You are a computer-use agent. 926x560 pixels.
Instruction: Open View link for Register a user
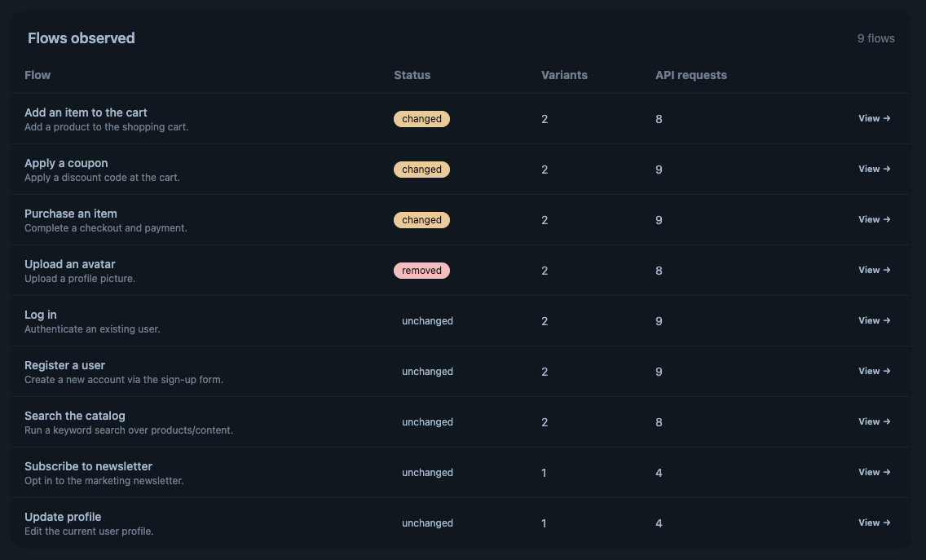pyautogui.click(x=874, y=371)
